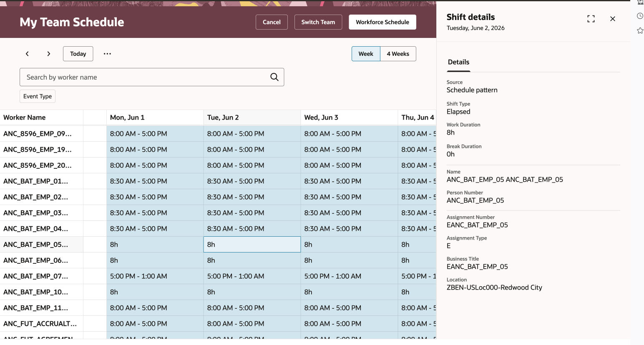Click the star favorites icon on right edge

click(x=640, y=30)
